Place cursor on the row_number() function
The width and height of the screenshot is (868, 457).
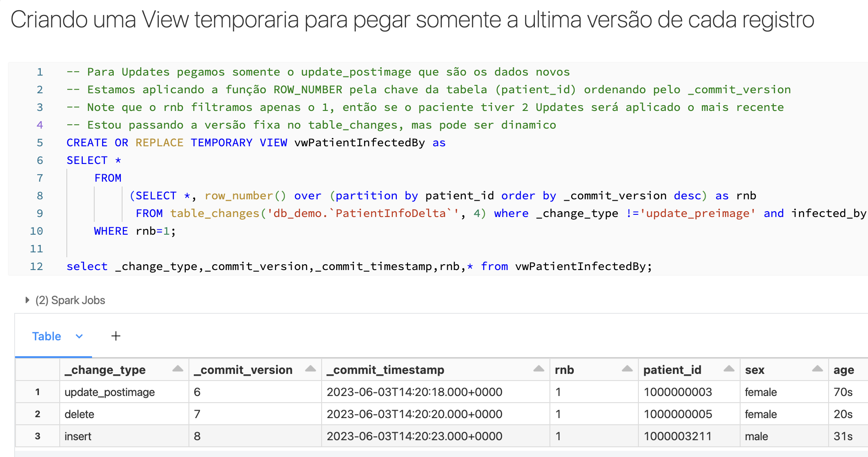click(x=246, y=196)
